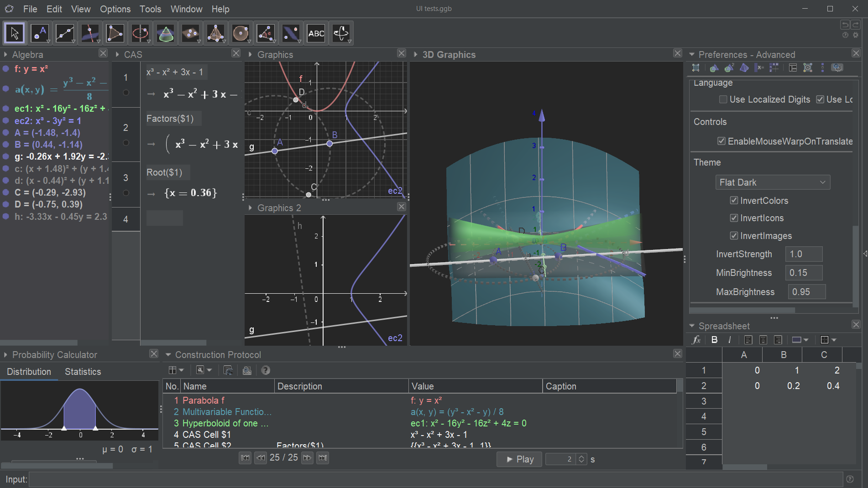Viewport: 868px width, 488px height.
Task: Uncheck EnableMouseWarpOnTranslate
Action: point(722,141)
